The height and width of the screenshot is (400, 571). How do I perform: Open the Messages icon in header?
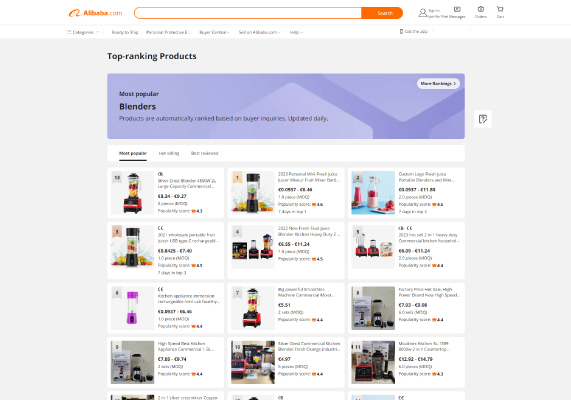(457, 9)
